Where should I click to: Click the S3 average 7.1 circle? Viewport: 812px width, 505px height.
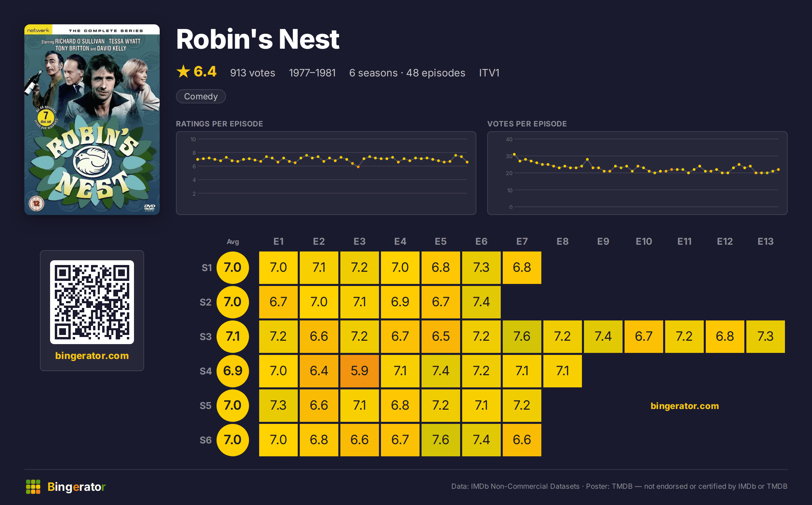(x=233, y=337)
